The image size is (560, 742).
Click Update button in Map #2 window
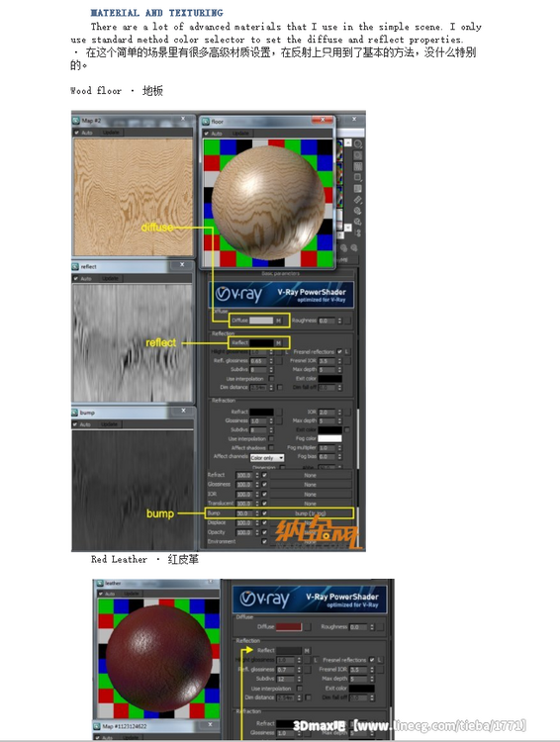111,133
